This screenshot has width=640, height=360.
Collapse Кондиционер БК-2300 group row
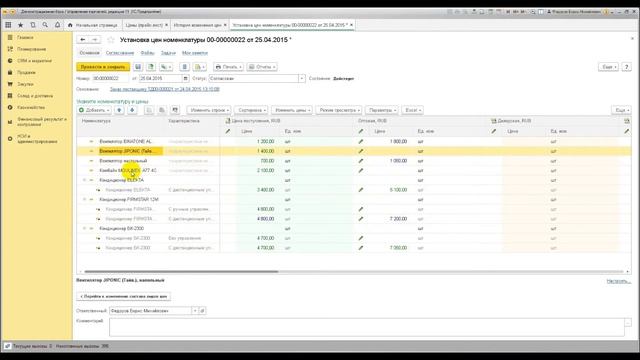pos(84,229)
